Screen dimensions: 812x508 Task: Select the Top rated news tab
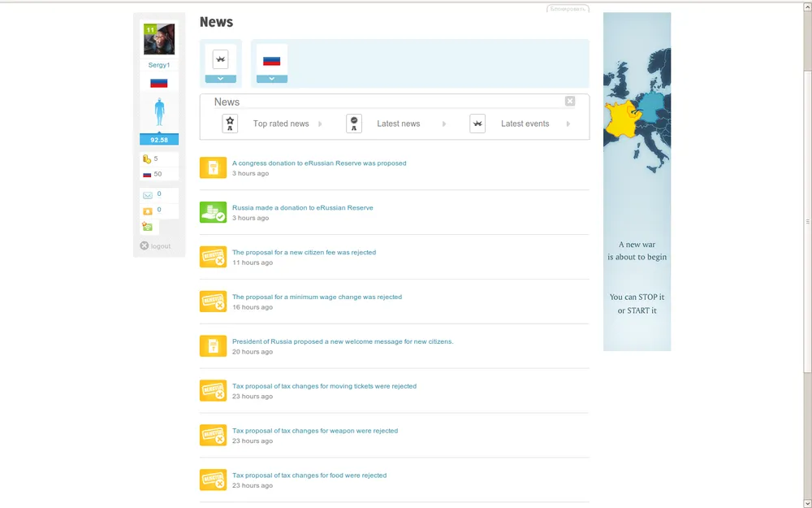281,124
